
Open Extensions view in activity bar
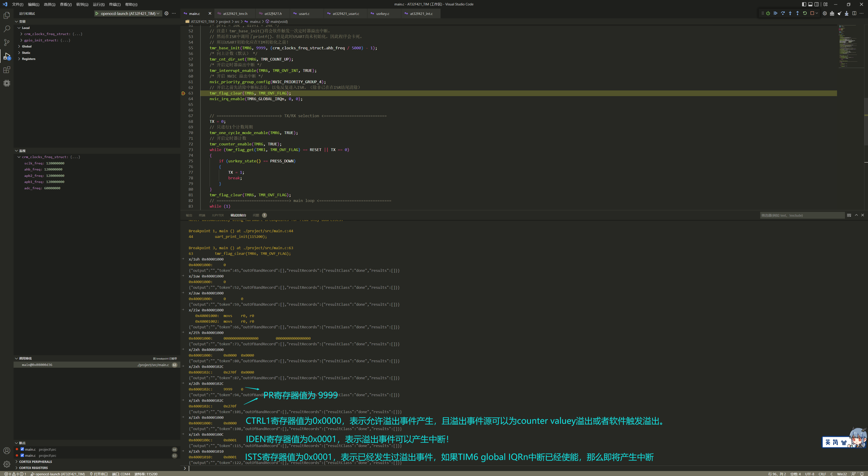7,70
